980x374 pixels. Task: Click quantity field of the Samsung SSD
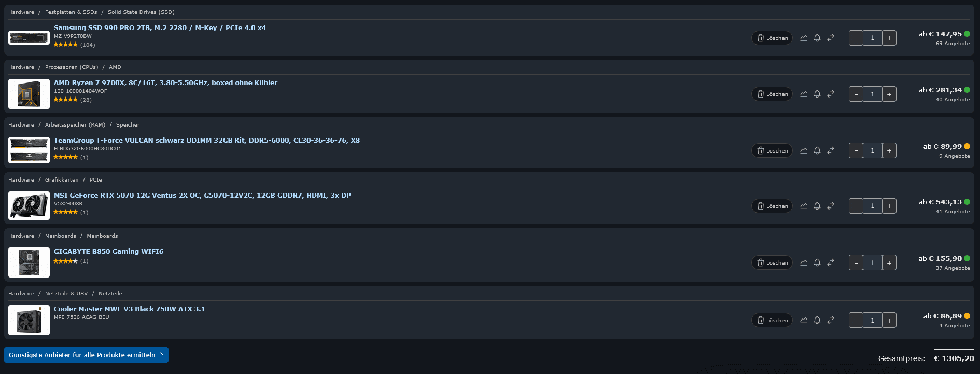(x=873, y=38)
